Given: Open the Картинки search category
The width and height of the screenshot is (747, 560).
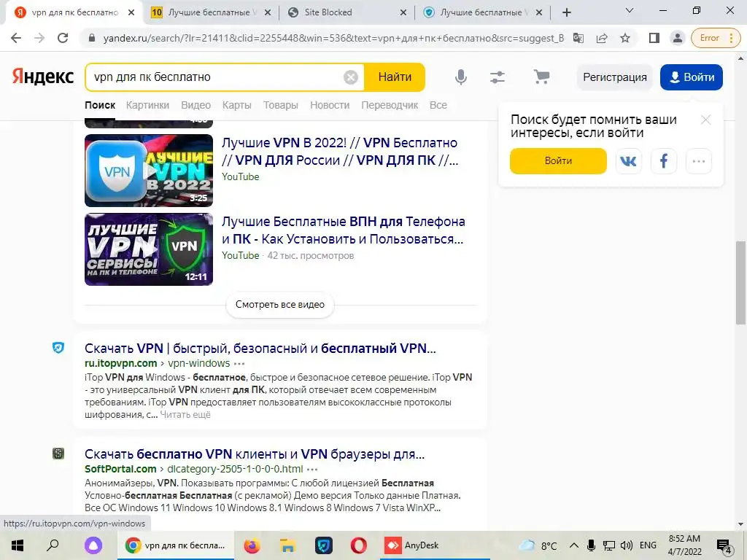Looking at the screenshot, I should point(147,105).
